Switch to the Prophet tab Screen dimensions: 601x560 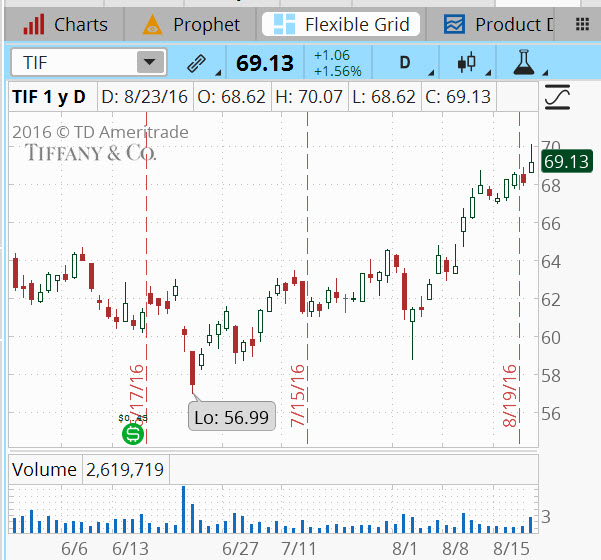click(x=190, y=25)
